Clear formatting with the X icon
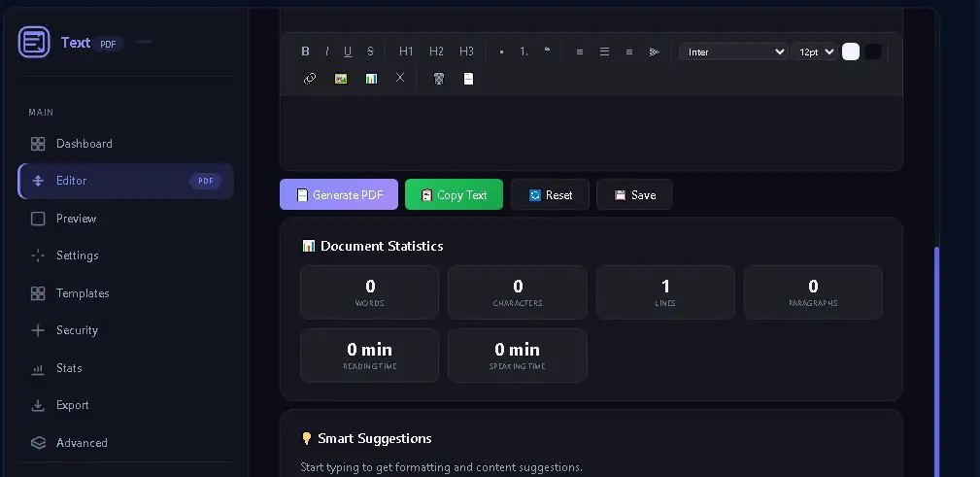 click(400, 78)
